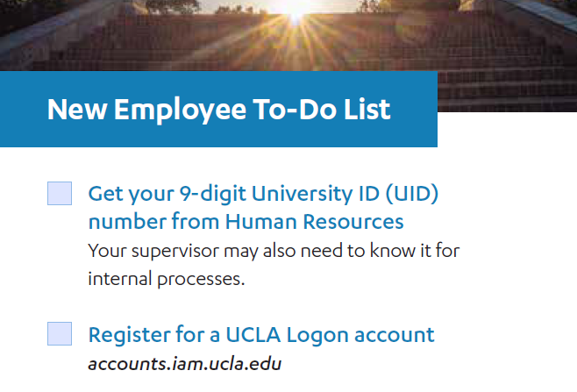Click the word 'List' in the banner title
The image size is (577, 392).
click(x=367, y=110)
